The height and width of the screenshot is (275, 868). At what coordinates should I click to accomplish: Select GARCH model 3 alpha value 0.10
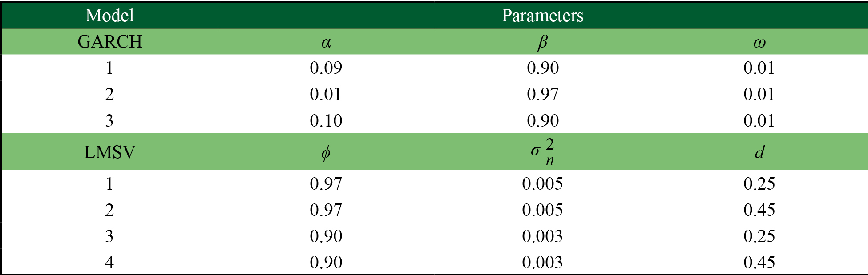[326, 120]
